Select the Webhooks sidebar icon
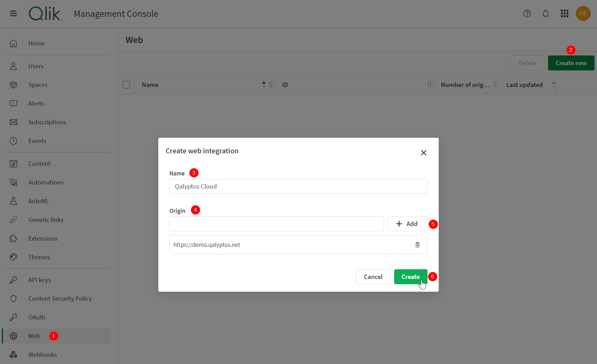 click(x=13, y=354)
